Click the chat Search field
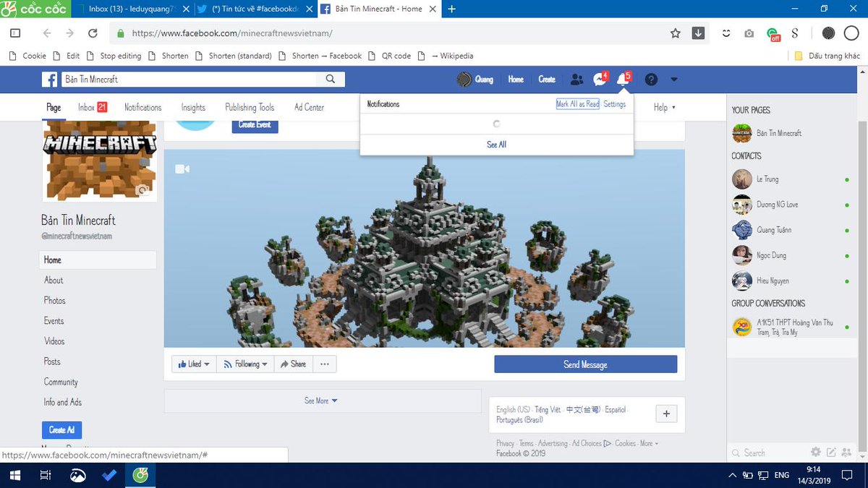Viewport: 868px width, 488px height. click(767, 453)
